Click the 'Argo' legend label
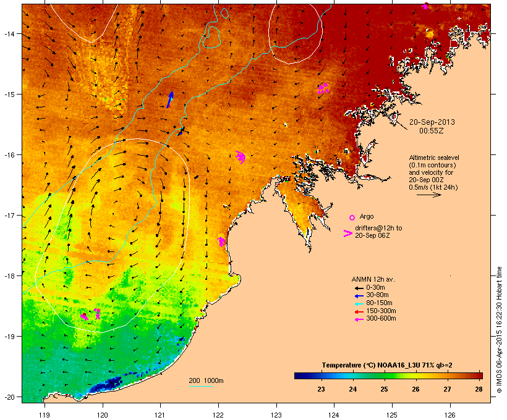This screenshot has width=507, height=420. [367, 216]
